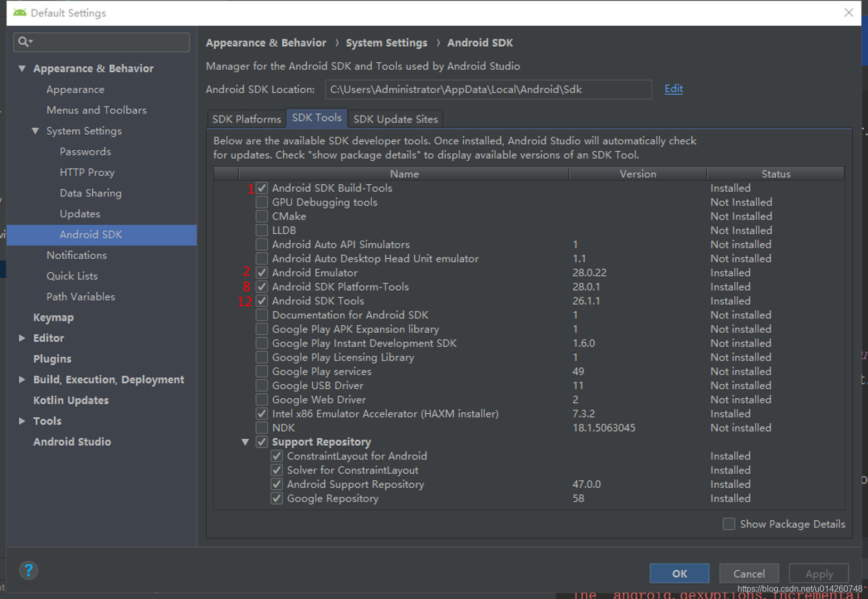Screen dimensions: 868x599
Task: Click System Settings in breadcrumb
Action: [x=387, y=43]
